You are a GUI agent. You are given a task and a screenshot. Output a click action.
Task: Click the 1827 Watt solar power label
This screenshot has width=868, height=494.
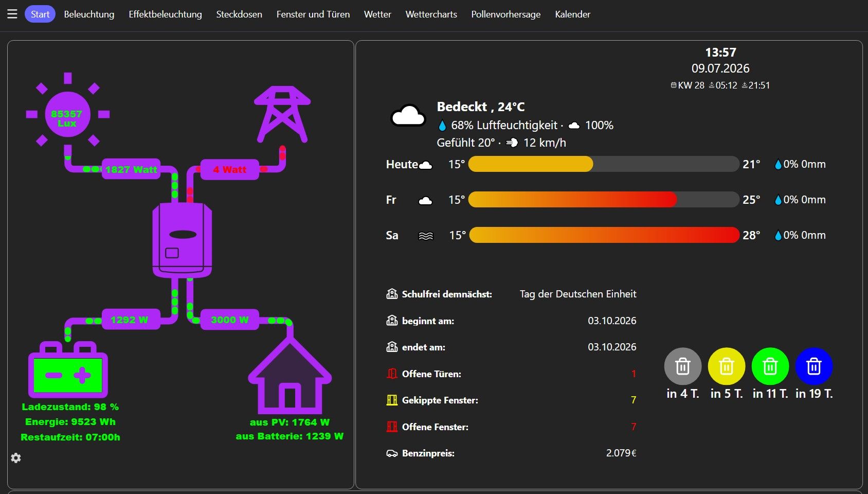click(131, 169)
